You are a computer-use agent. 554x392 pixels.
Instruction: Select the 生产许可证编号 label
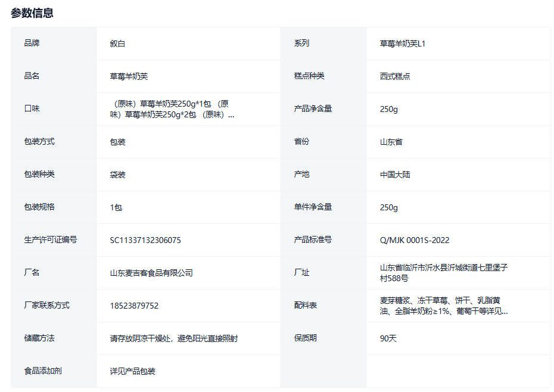pos(51,239)
